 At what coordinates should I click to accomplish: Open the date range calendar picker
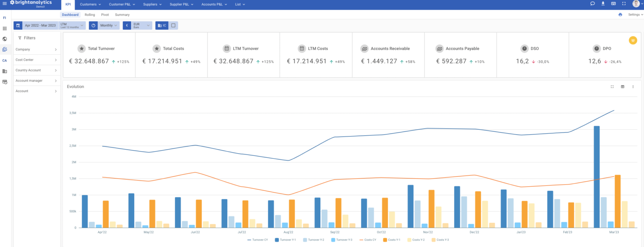(18, 25)
